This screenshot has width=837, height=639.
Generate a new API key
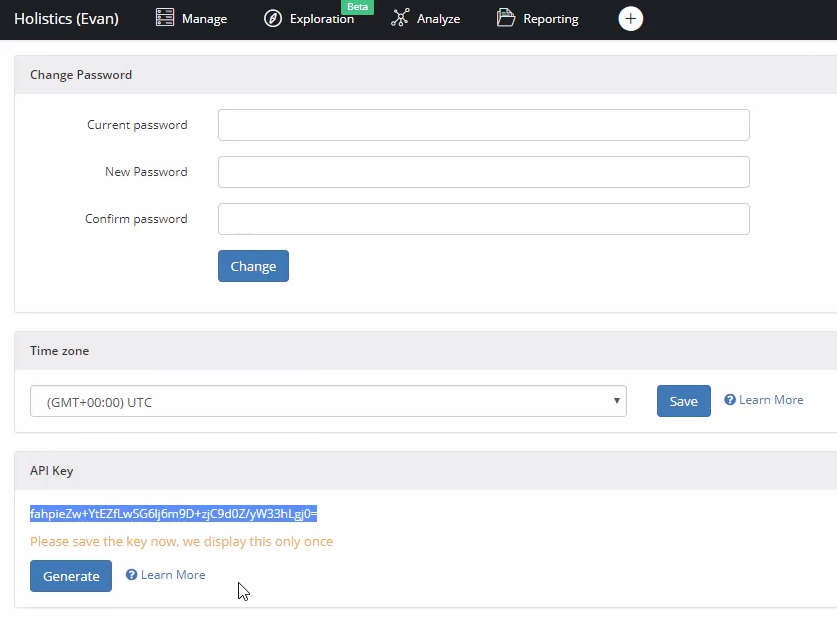(71, 576)
